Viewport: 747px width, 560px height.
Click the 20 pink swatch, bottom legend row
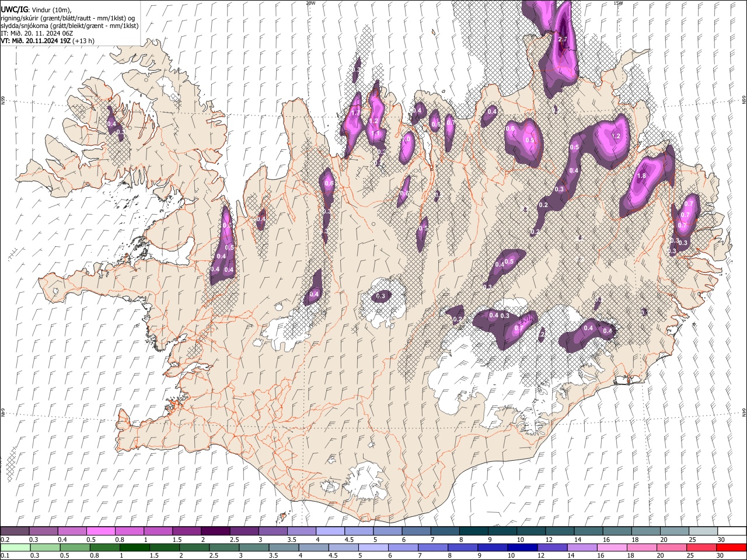[x=671, y=547]
